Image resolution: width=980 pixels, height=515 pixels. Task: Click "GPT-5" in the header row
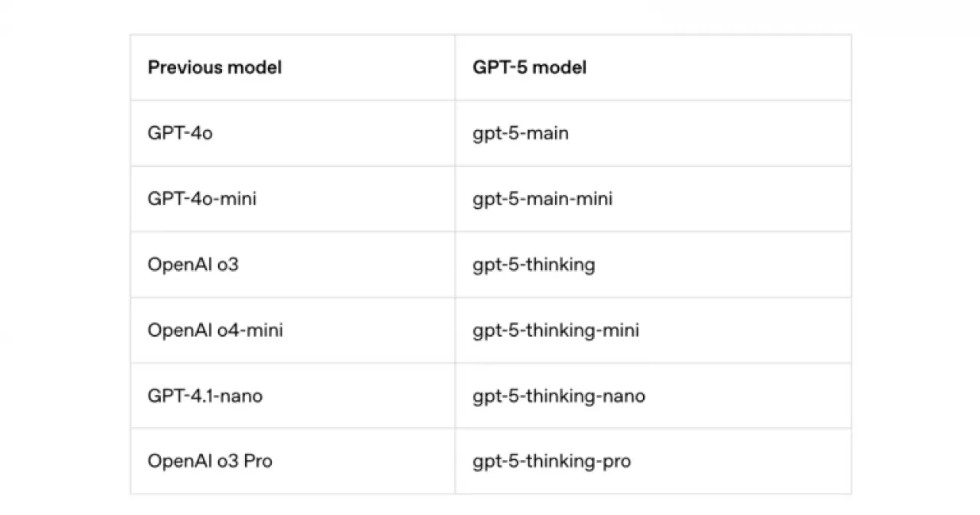[x=499, y=67]
